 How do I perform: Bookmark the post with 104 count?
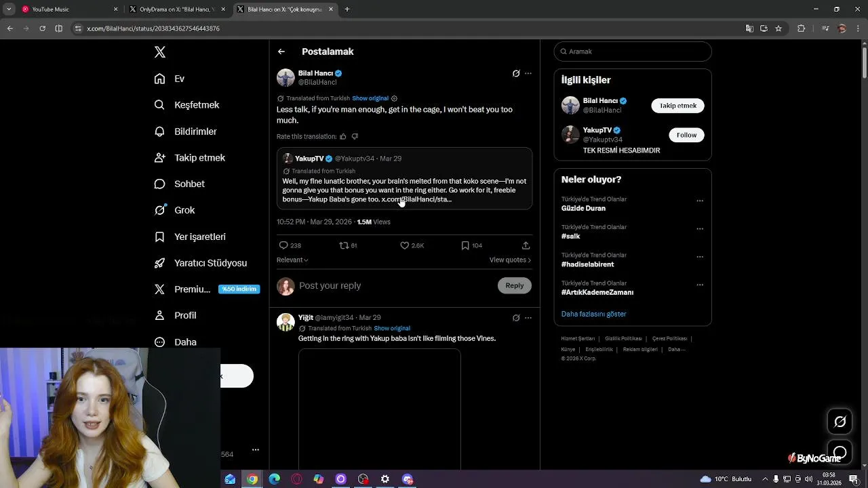point(465,245)
